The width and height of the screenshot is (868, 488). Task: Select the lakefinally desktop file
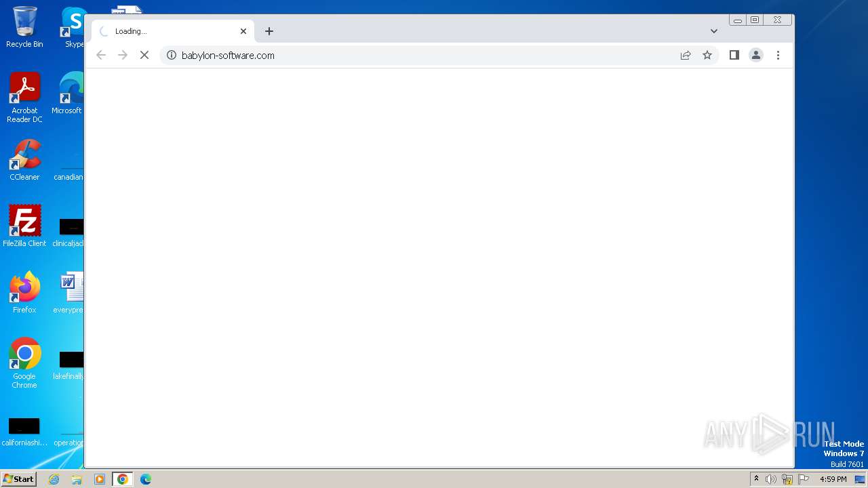coord(68,365)
